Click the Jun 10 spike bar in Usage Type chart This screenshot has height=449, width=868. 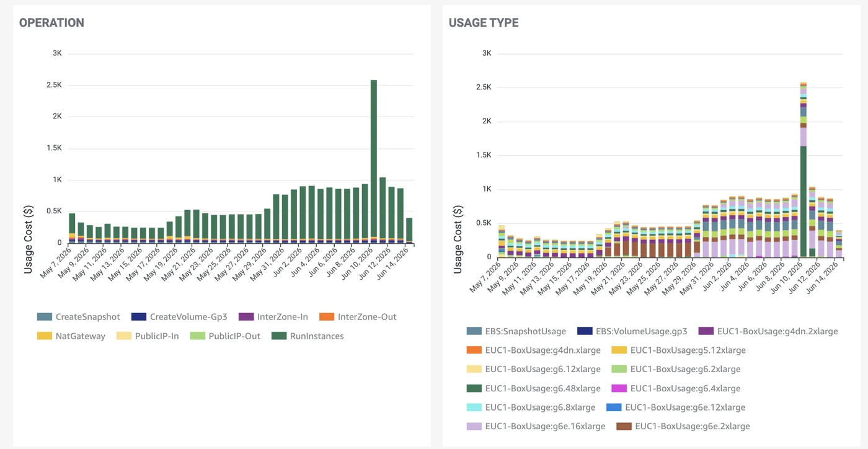pos(804,169)
